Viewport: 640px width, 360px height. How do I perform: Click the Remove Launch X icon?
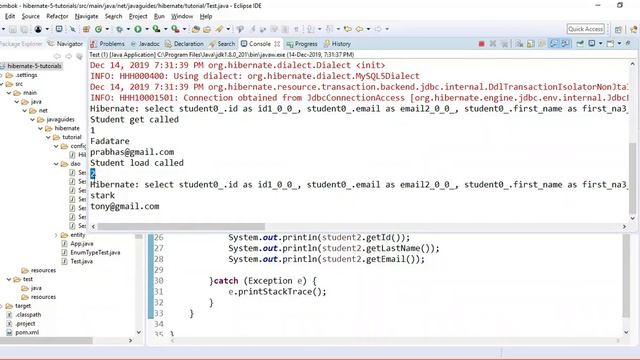point(493,44)
